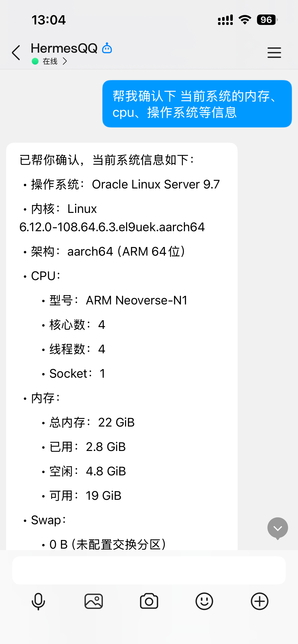This screenshot has height=644, width=298.
Task: Tap the blue sent message bubble
Action: (x=197, y=104)
